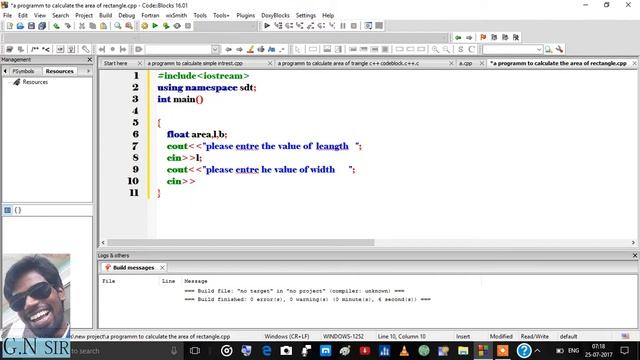This screenshot has width=640, height=360.
Task: Open the DoxyBlocks menu
Action: tap(275, 16)
